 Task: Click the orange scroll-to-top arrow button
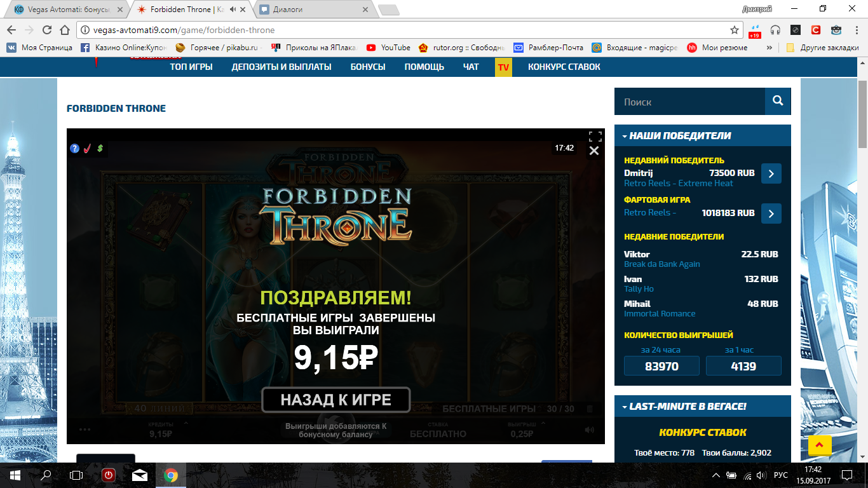820,445
